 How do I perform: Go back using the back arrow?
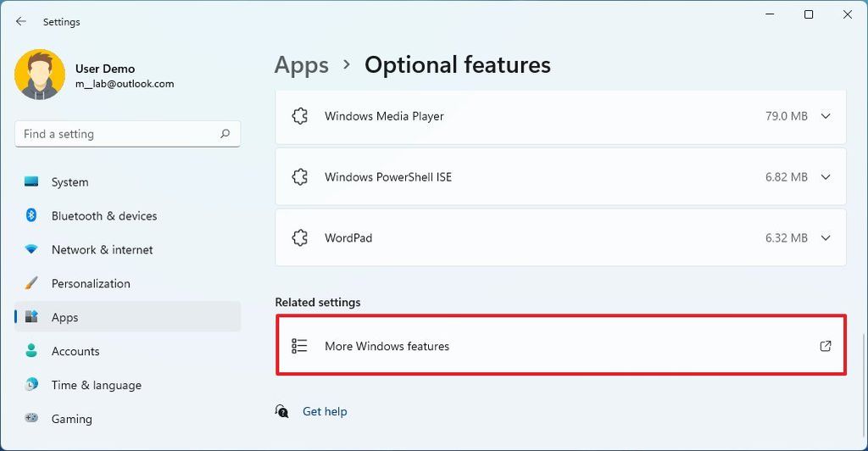pos(21,21)
